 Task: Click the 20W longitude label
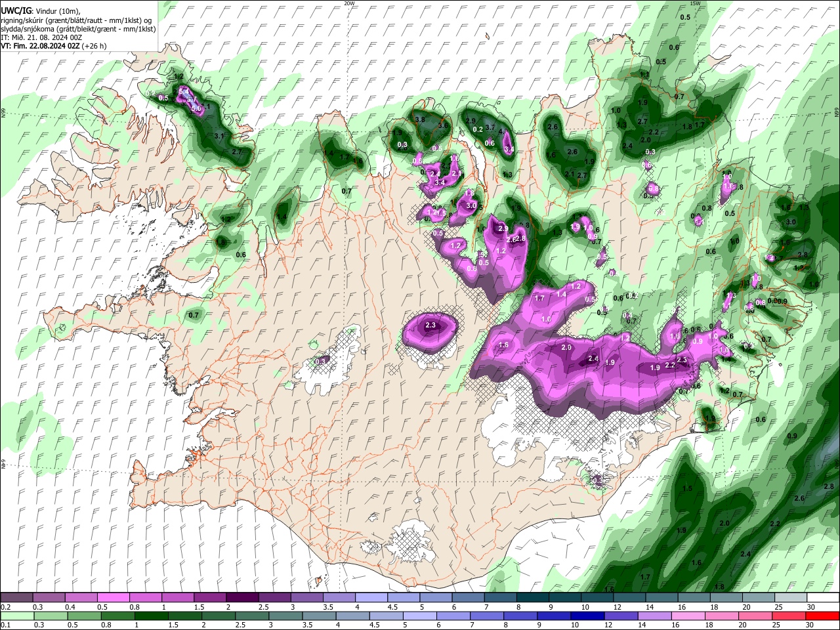(x=349, y=3)
